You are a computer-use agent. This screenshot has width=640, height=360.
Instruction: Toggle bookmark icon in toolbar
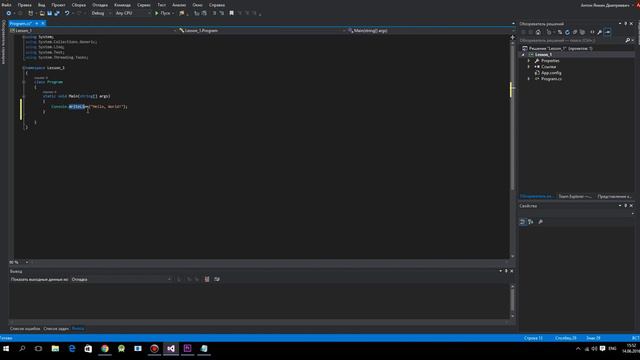click(x=231, y=13)
